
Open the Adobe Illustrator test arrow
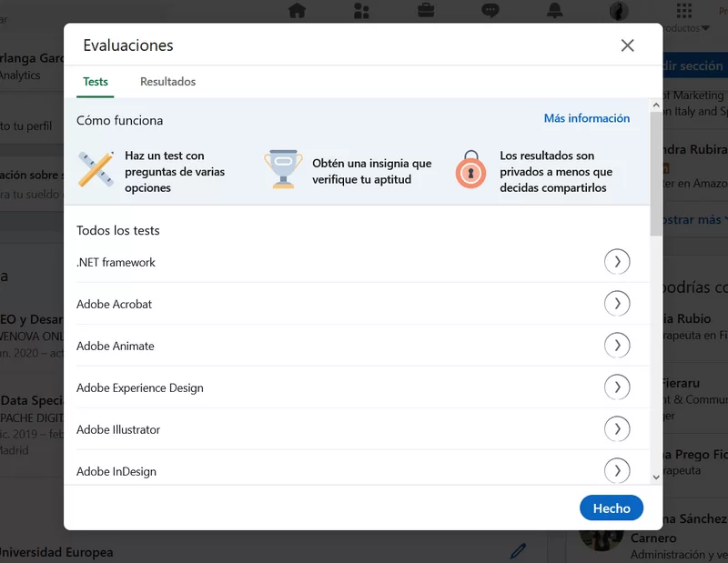tap(617, 429)
